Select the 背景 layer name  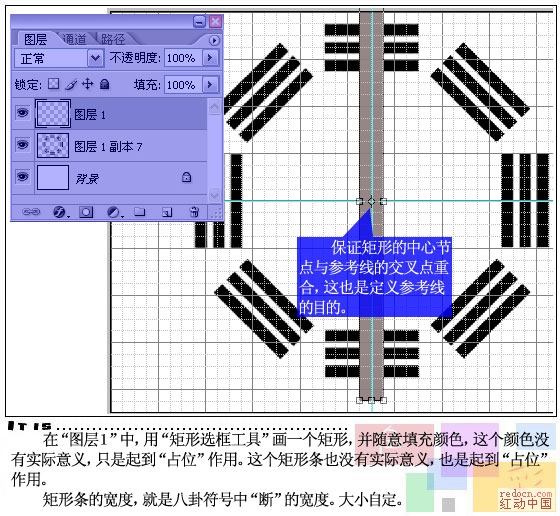(87, 178)
